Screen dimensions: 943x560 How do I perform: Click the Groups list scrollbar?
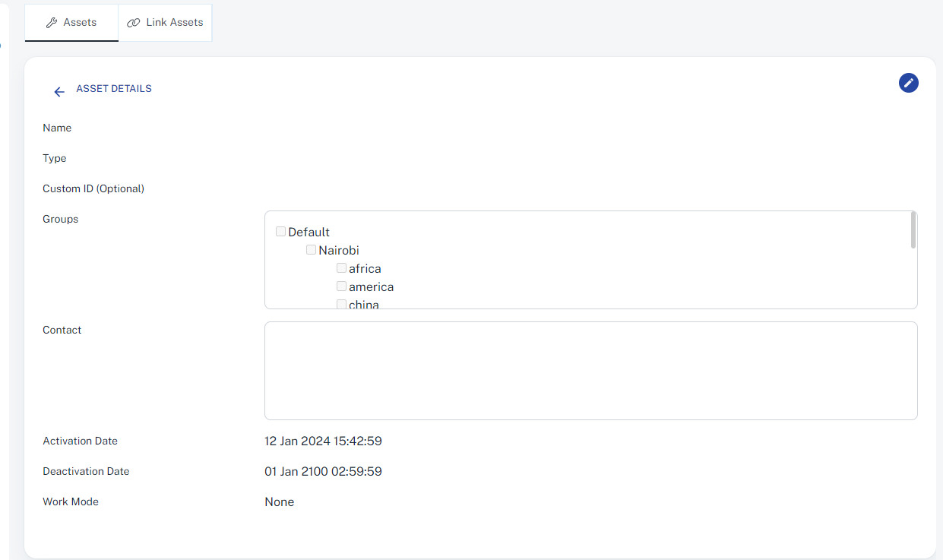pyautogui.click(x=913, y=230)
